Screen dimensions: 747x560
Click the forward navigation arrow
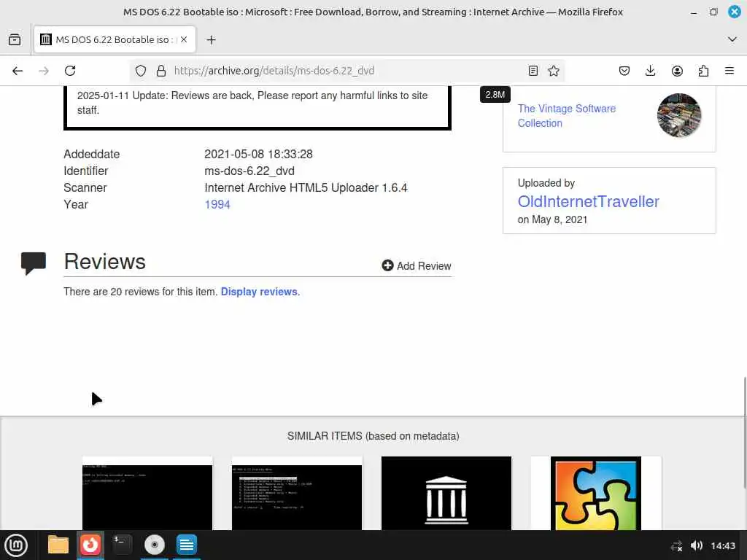[x=44, y=71]
